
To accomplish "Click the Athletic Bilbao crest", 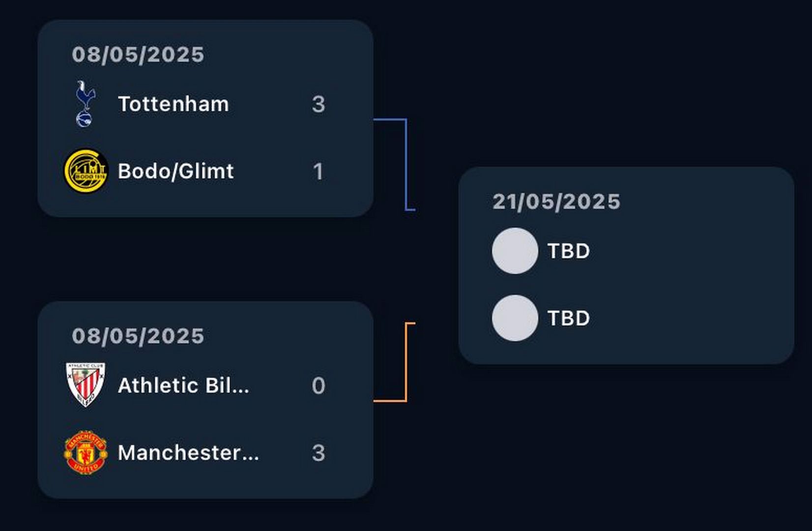I will 86,385.
